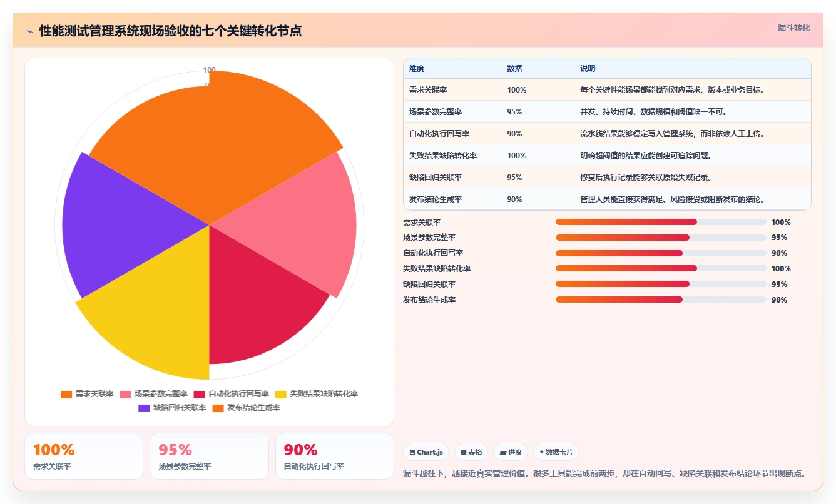Click the lightning icon beside the page title
Screen dimensions: 836x504
(30, 31)
